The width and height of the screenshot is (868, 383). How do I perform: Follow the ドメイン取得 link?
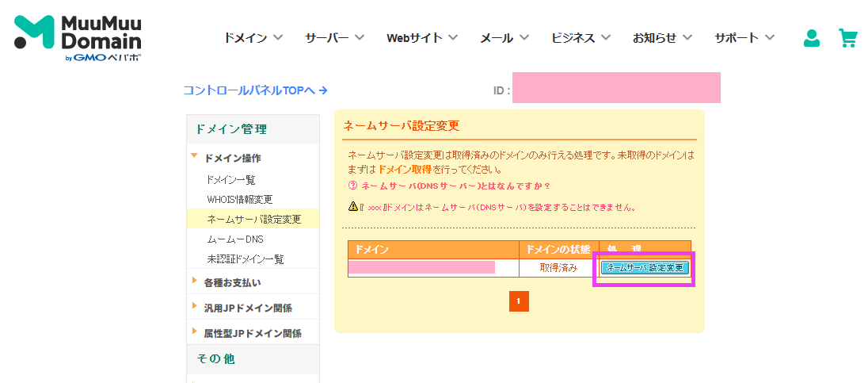[x=405, y=168]
